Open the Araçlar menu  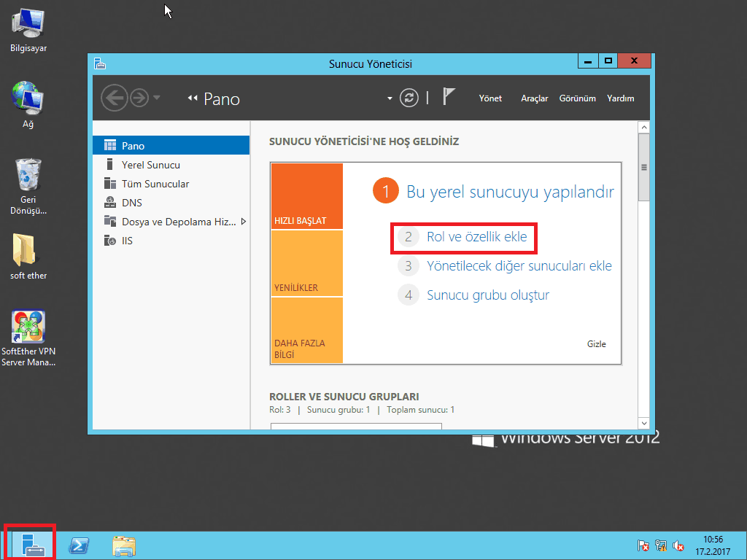pyautogui.click(x=534, y=98)
